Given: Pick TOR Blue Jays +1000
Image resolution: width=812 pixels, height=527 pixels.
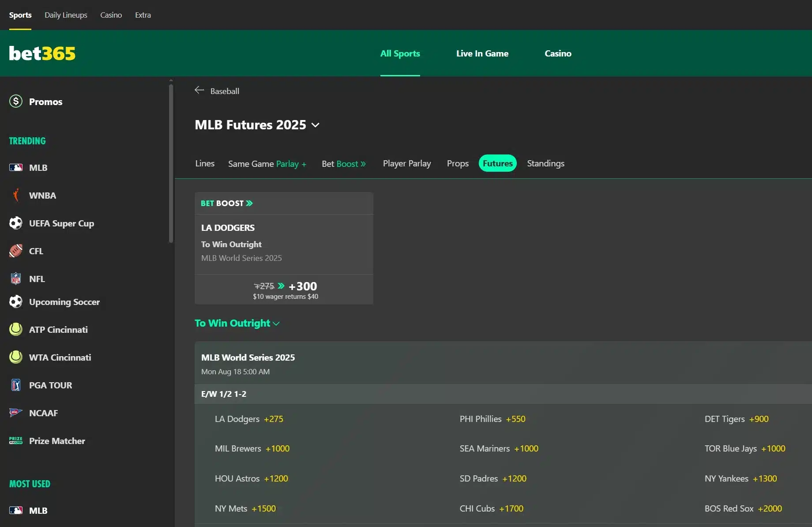Looking at the screenshot, I should coord(745,448).
